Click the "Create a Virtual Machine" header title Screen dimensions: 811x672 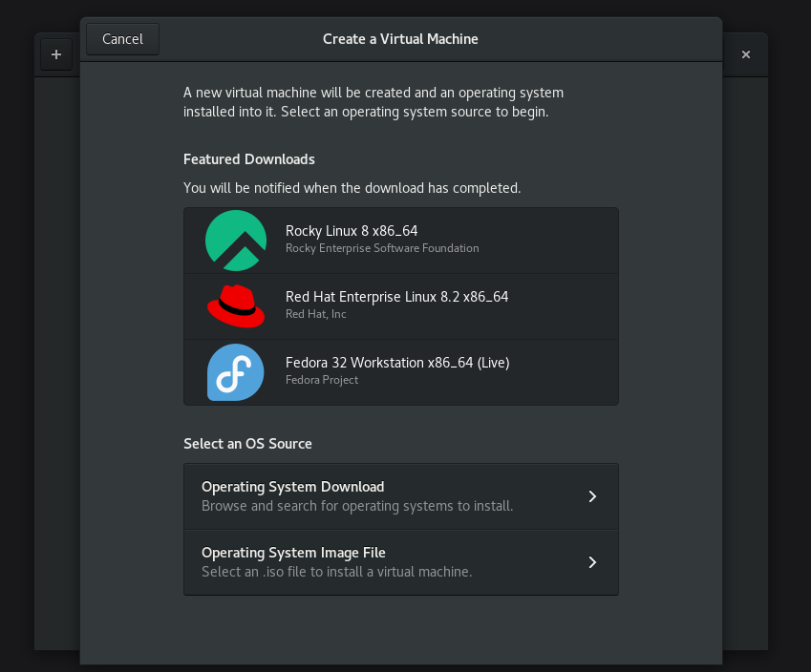[x=400, y=39]
